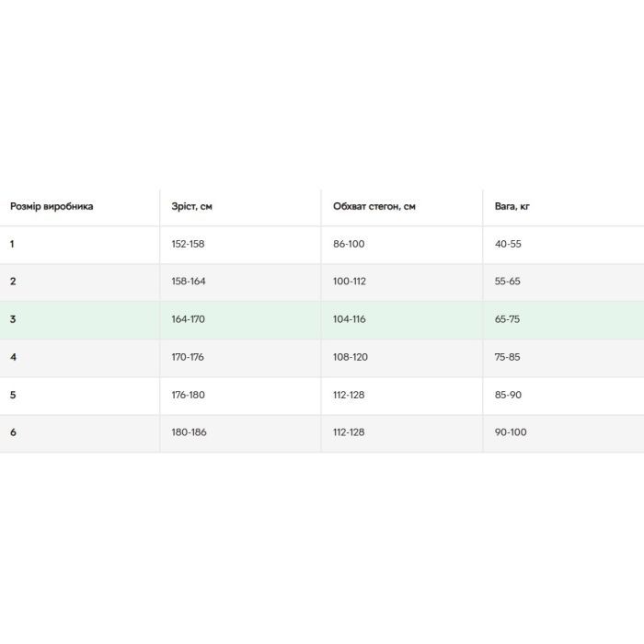This screenshot has width=644, height=644.
Task: Click the height value 170-176
Action: [189, 357]
